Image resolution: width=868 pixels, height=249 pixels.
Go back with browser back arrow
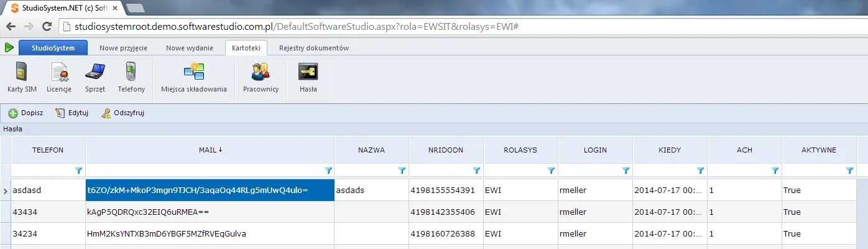pyautogui.click(x=11, y=27)
